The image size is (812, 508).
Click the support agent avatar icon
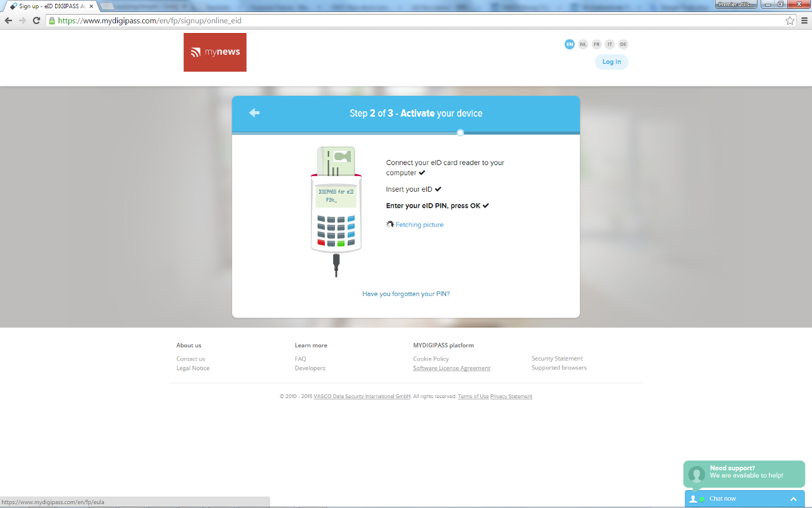[x=697, y=474]
